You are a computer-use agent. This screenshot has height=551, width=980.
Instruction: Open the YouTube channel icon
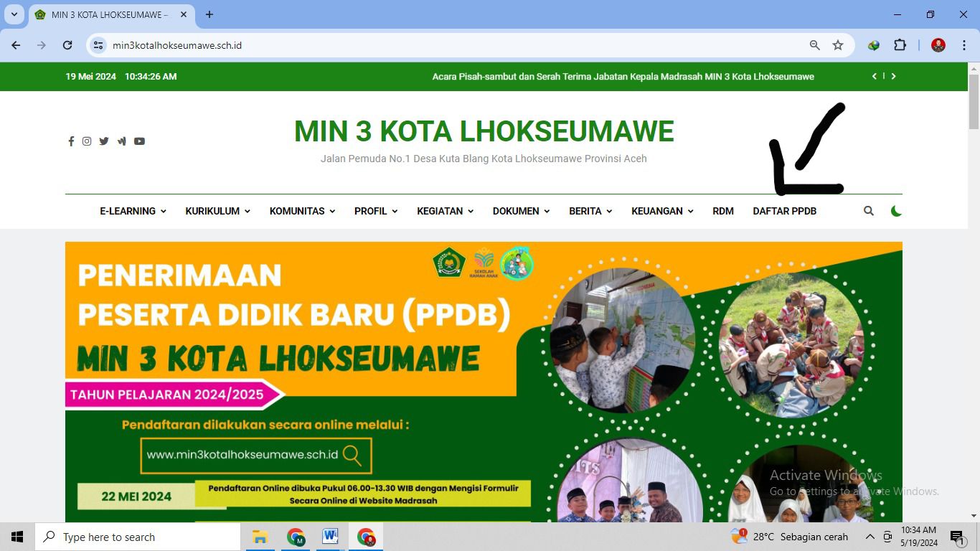tap(139, 141)
